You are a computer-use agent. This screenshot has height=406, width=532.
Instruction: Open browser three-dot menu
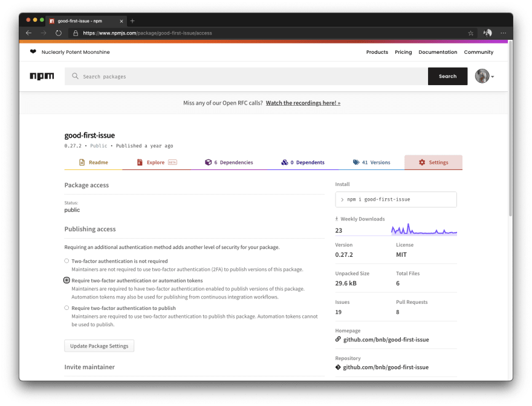tap(503, 33)
